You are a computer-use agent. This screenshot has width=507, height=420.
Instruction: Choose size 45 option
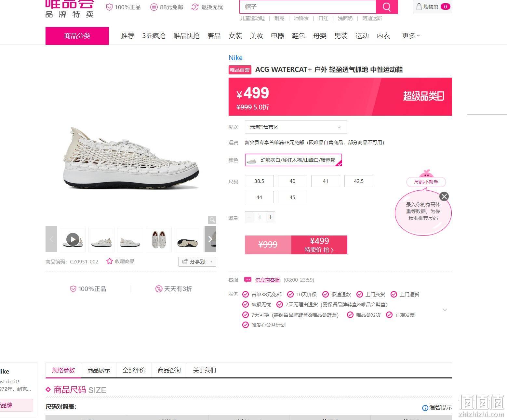pos(292,197)
